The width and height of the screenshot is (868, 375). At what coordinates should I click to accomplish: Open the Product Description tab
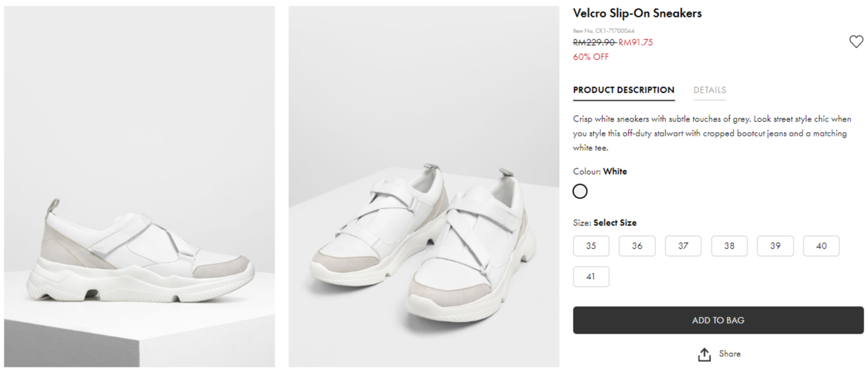tap(623, 90)
